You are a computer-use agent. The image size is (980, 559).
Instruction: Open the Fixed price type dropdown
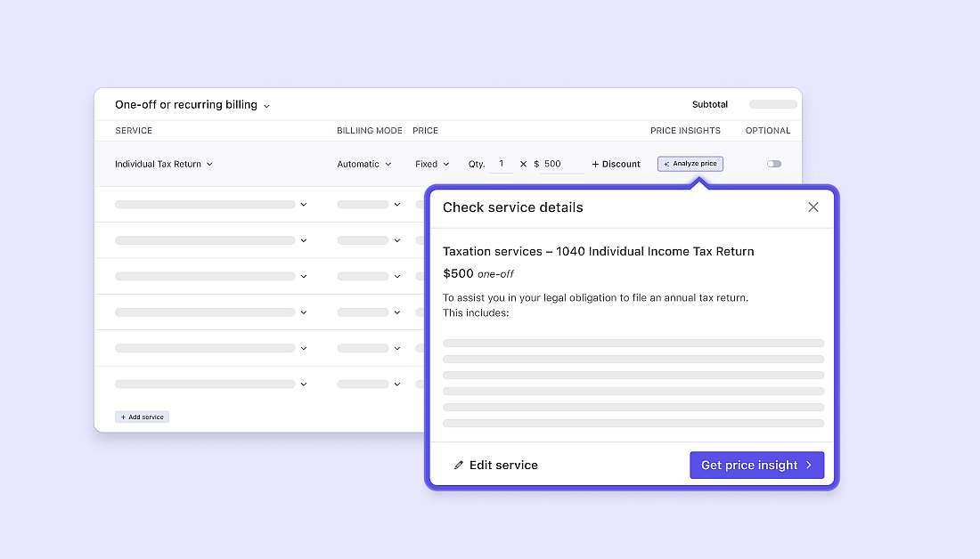[x=432, y=164]
